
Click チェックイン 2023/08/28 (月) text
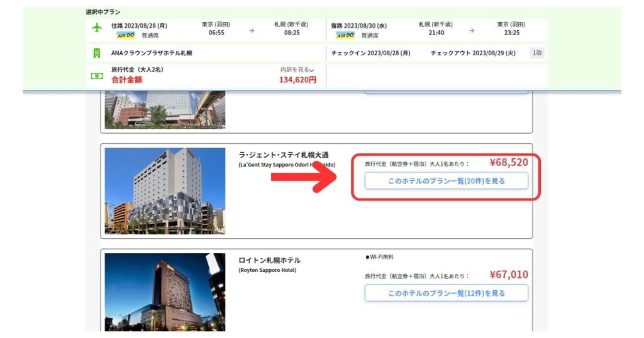[x=371, y=53]
